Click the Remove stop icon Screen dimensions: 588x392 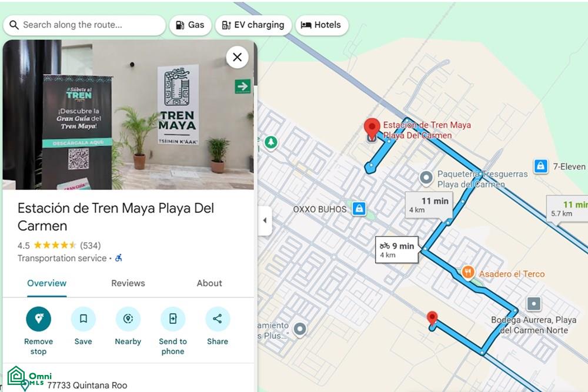[x=39, y=319]
